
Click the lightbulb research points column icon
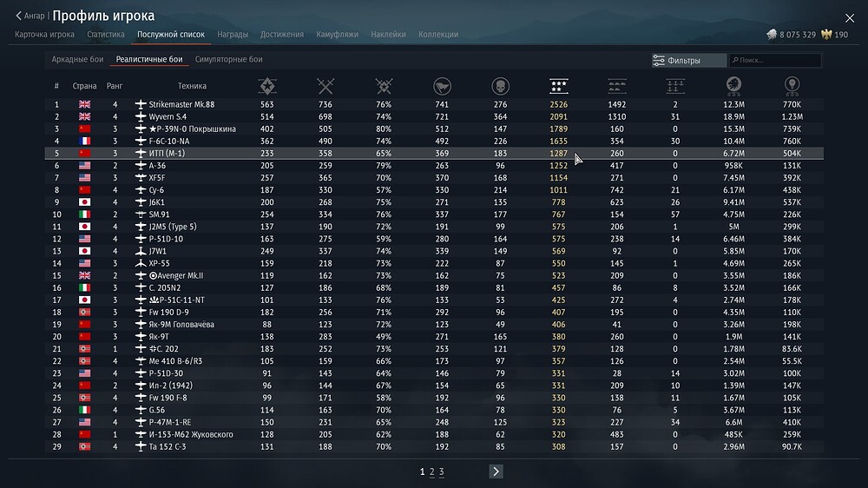pos(792,86)
